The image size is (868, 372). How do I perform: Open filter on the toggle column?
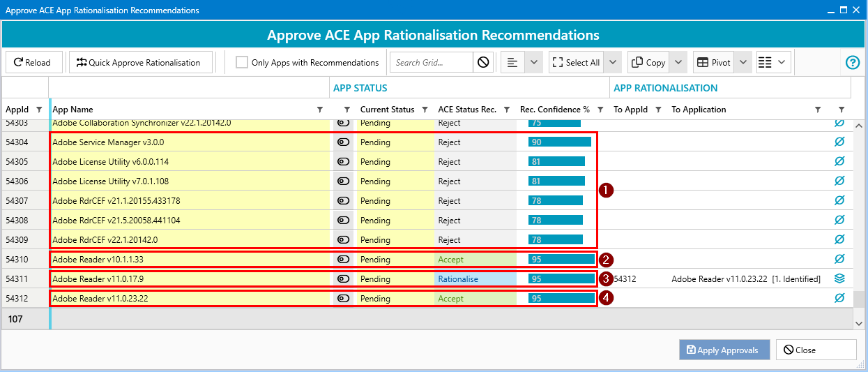tap(347, 110)
